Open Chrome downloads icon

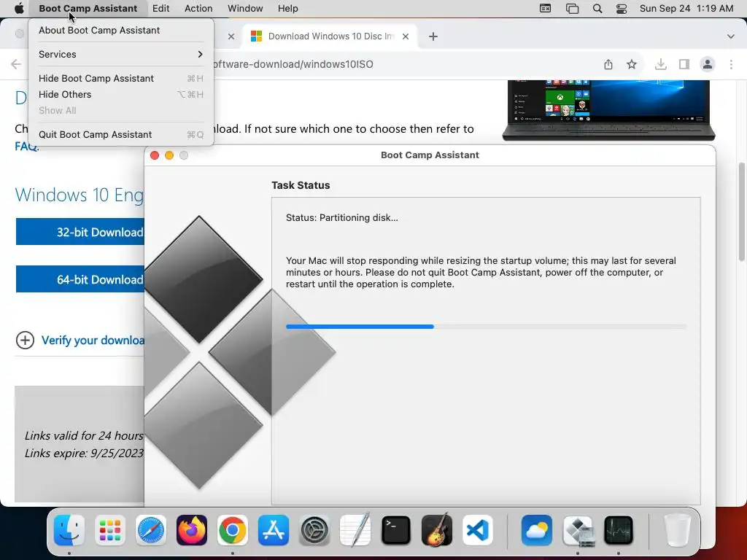(x=660, y=64)
